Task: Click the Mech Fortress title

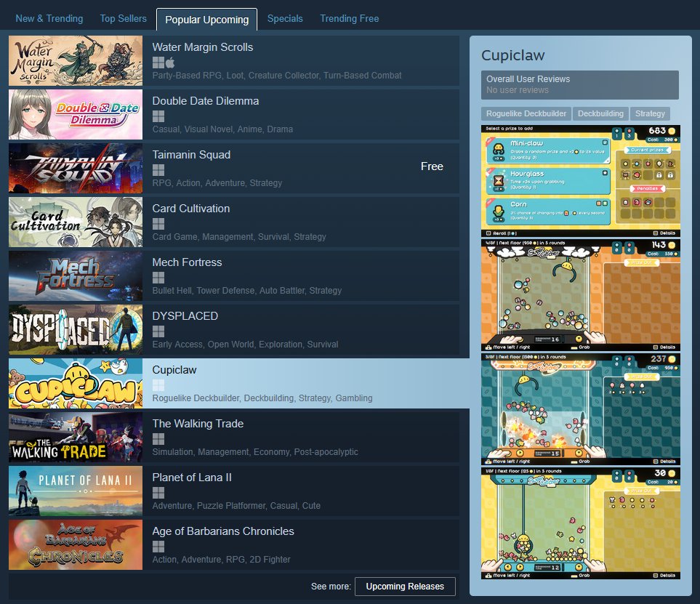Action: 187,262
